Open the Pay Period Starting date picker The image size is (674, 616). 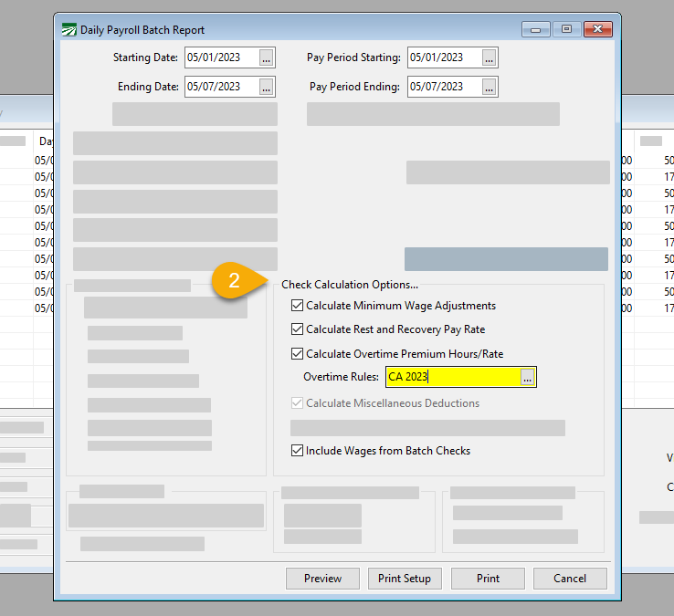coord(489,57)
